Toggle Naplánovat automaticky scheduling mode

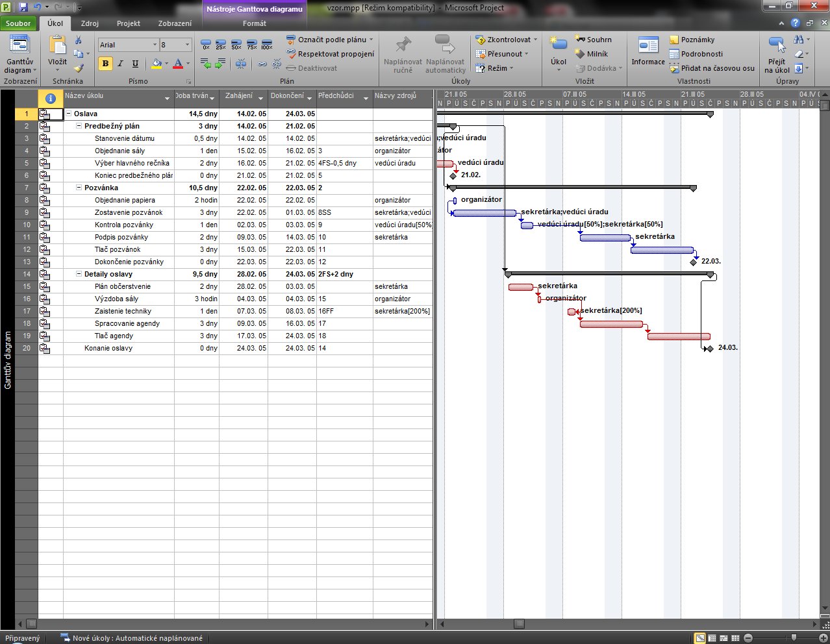tap(446, 55)
